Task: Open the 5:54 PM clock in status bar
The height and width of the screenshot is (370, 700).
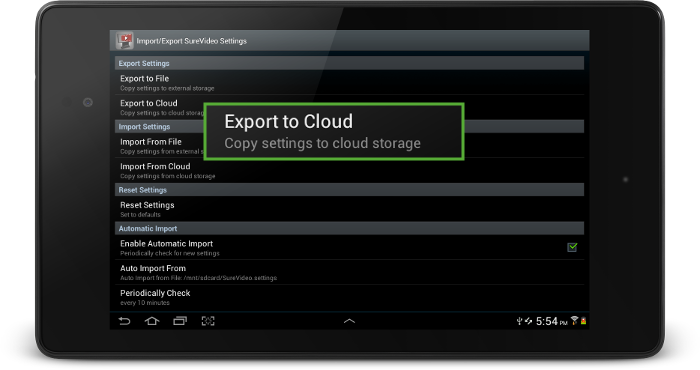Action: 551,321
